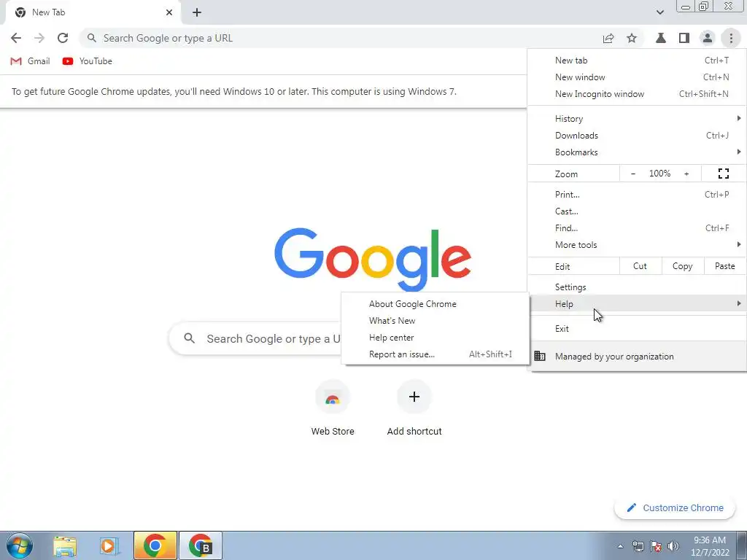Click the three-dot Chrome menu icon
The height and width of the screenshot is (560, 747).
(x=731, y=38)
